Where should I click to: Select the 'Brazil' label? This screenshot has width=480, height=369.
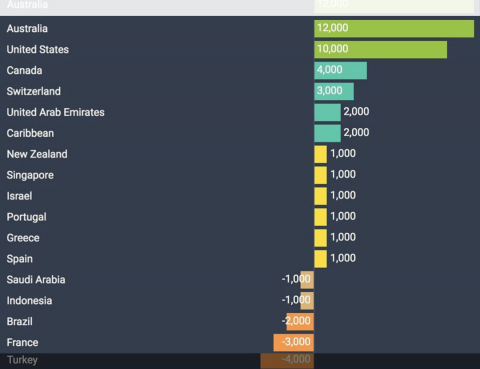click(x=20, y=322)
